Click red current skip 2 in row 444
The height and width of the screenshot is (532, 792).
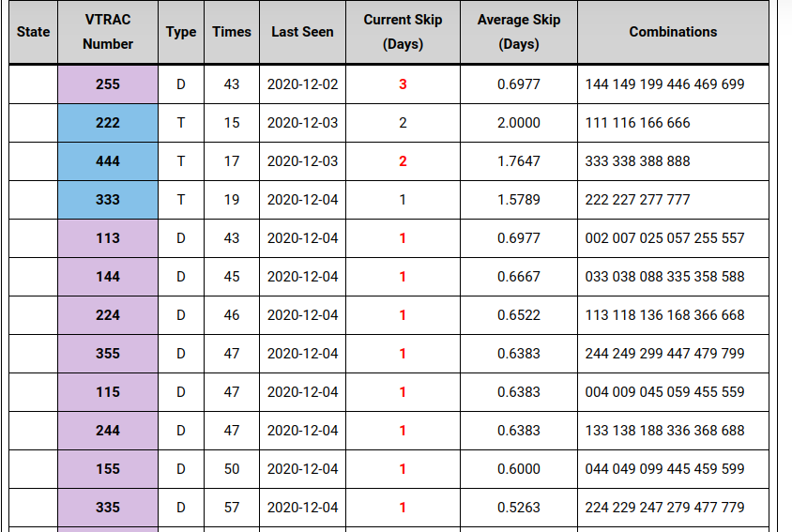coord(403,161)
